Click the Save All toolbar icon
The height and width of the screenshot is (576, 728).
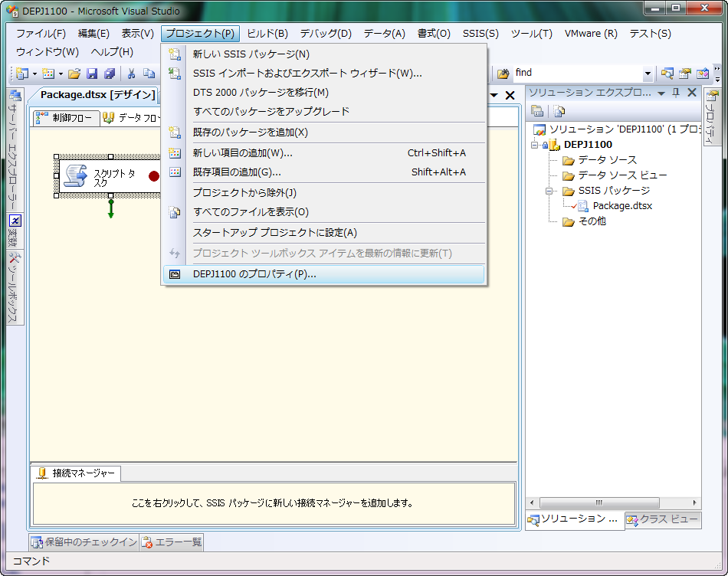(110, 74)
